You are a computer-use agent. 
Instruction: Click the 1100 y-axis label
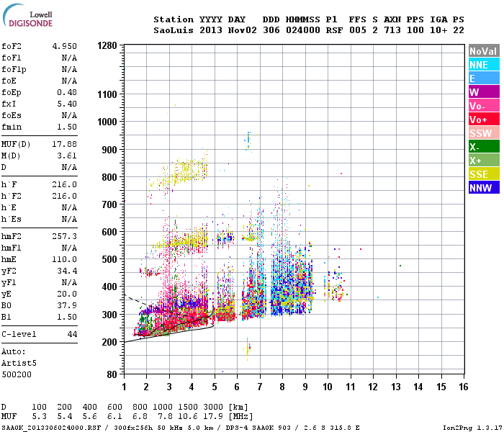coord(107,94)
